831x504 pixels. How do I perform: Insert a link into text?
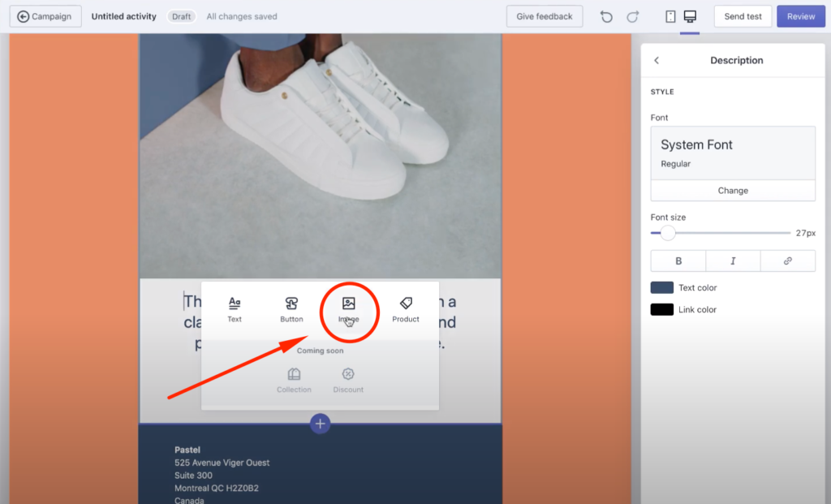tap(788, 261)
